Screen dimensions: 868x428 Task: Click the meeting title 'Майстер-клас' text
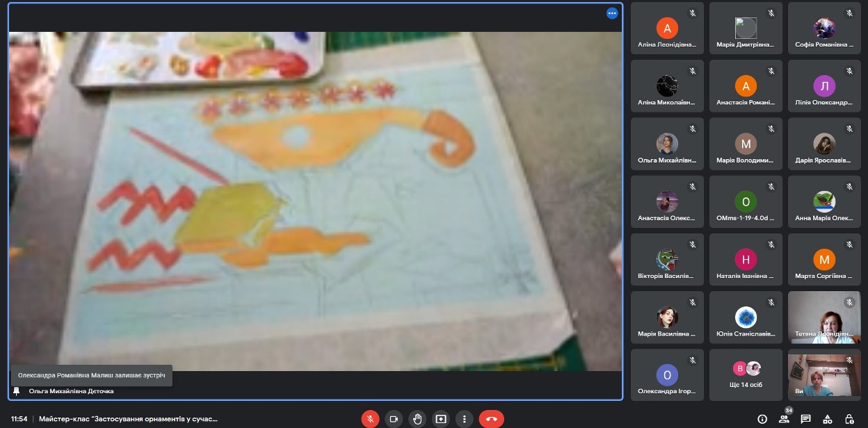coord(128,419)
